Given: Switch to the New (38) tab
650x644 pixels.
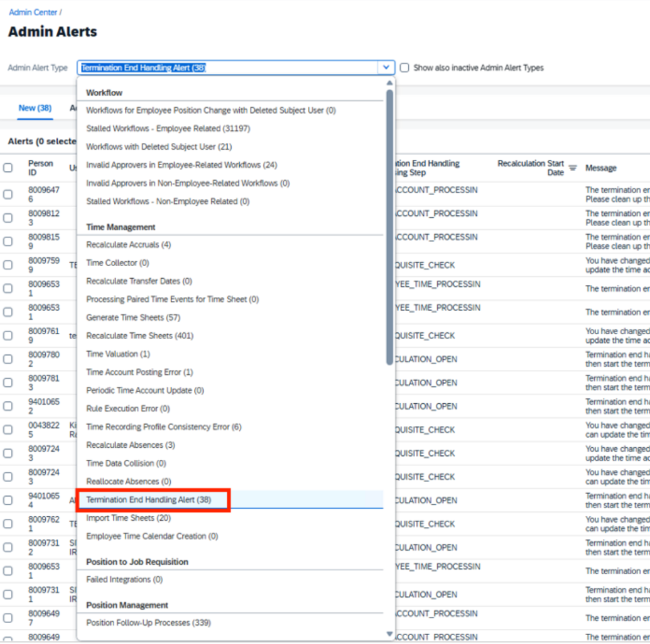Looking at the screenshot, I should coord(36,108).
